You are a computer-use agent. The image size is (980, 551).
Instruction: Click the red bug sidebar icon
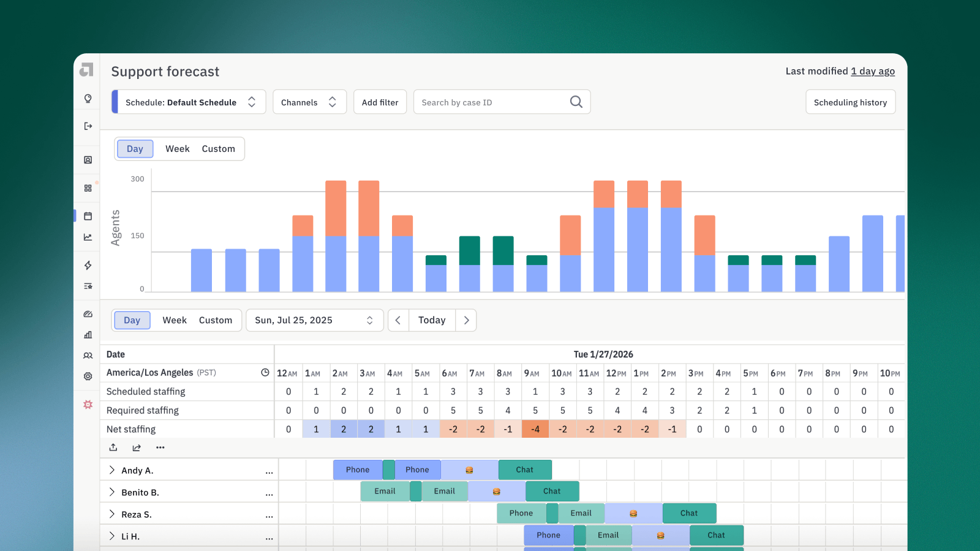(88, 405)
